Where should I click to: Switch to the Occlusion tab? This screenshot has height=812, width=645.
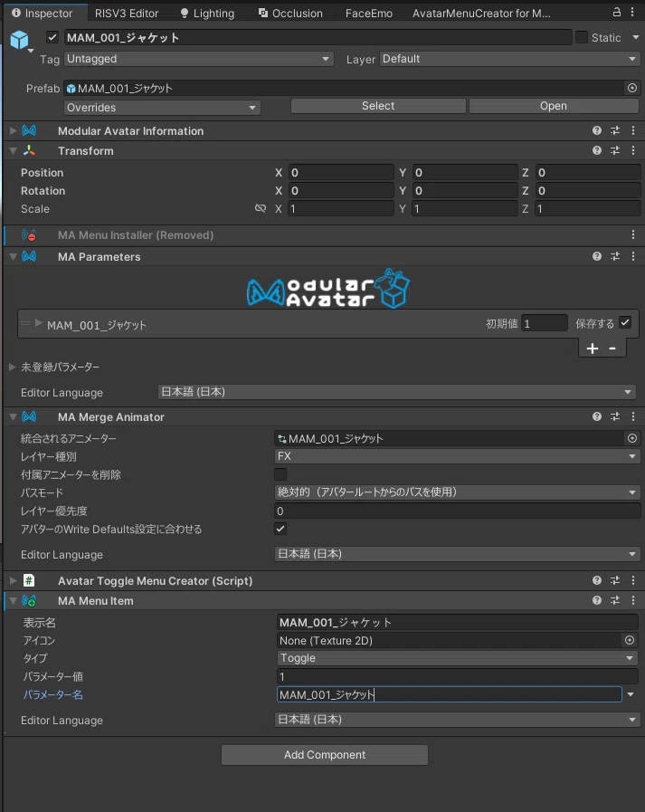pos(290,14)
